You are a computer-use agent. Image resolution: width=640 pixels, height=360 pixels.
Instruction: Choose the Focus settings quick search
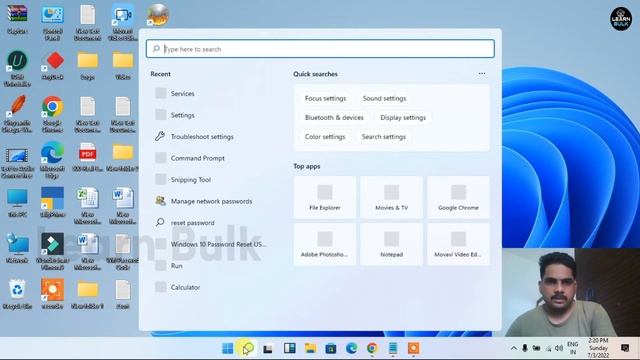[325, 98]
